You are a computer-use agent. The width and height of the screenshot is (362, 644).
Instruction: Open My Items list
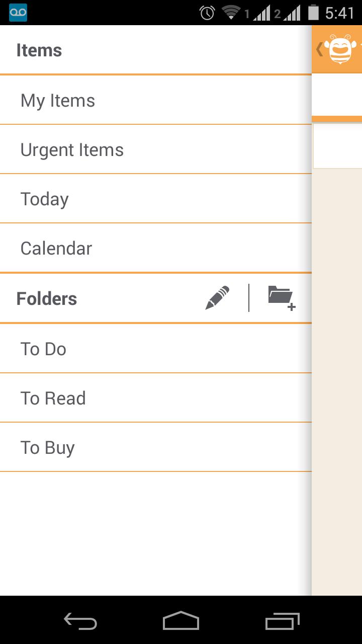pyautogui.click(x=57, y=101)
